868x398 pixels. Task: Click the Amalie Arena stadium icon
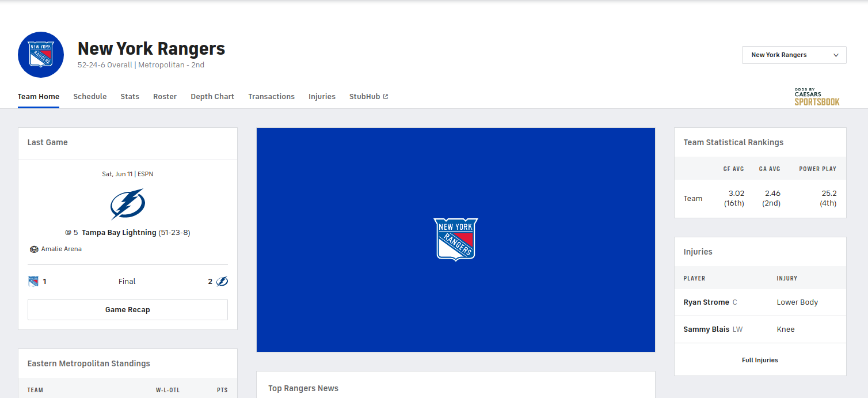pyautogui.click(x=34, y=249)
